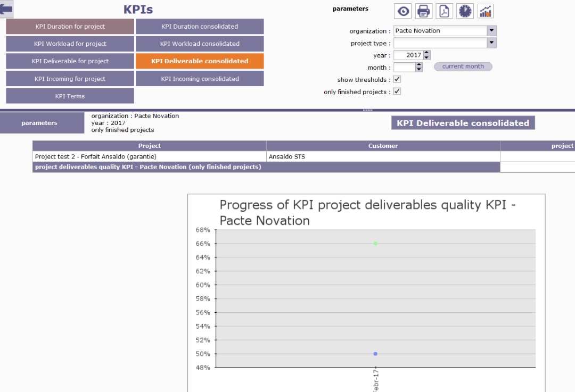This screenshot has height=392, width=575.
Task: Click the chart with star icon
Action: click(486, 11)
